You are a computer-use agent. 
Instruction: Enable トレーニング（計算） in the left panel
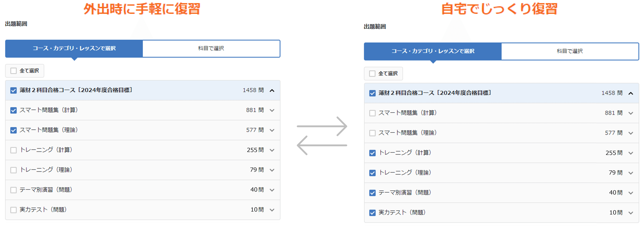click(x=13, y=150)
